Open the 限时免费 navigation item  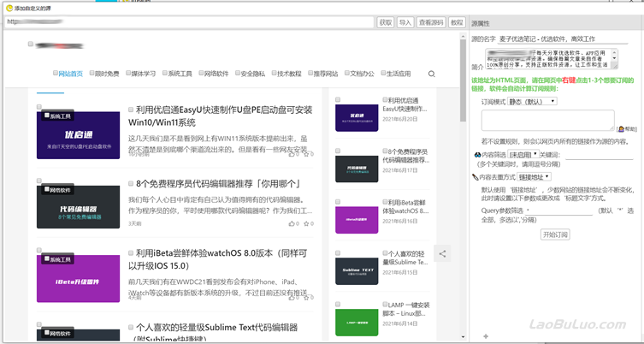[x=107, y=74]
